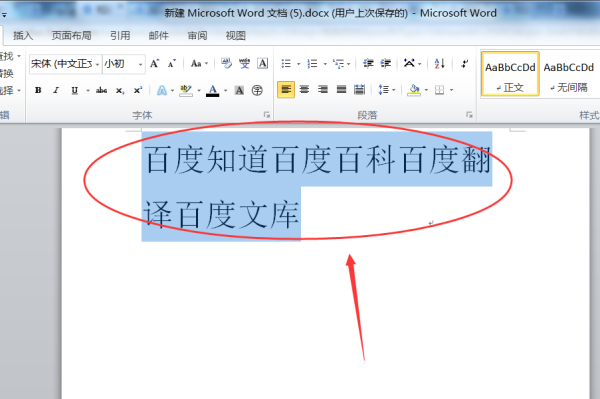Click the Phonetic Guide icon
Screen dimensions: 600x399
click(x=245, y=64)
